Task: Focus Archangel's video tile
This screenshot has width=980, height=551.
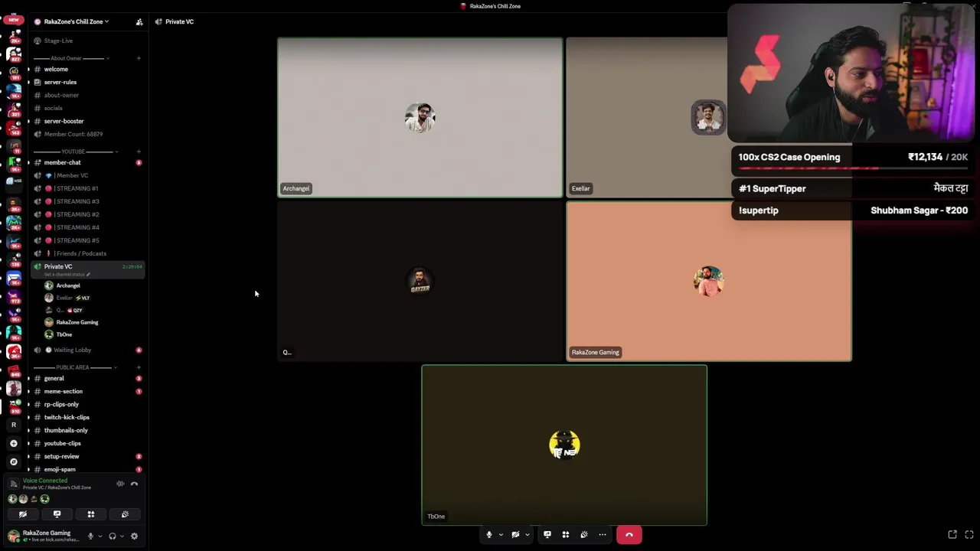Action: [x=420, y=118]
